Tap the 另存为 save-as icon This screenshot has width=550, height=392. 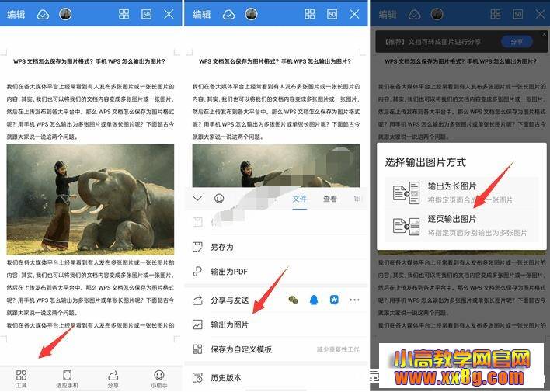(197, 247)
